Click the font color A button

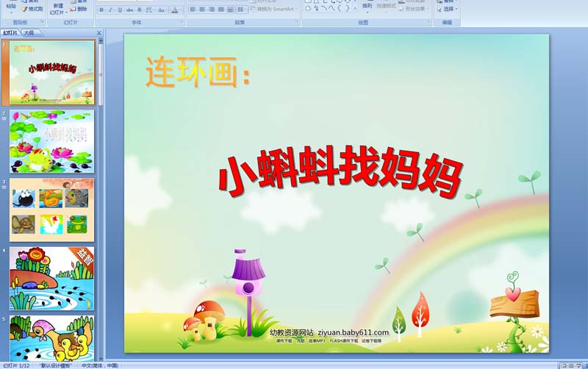point(175,10)
